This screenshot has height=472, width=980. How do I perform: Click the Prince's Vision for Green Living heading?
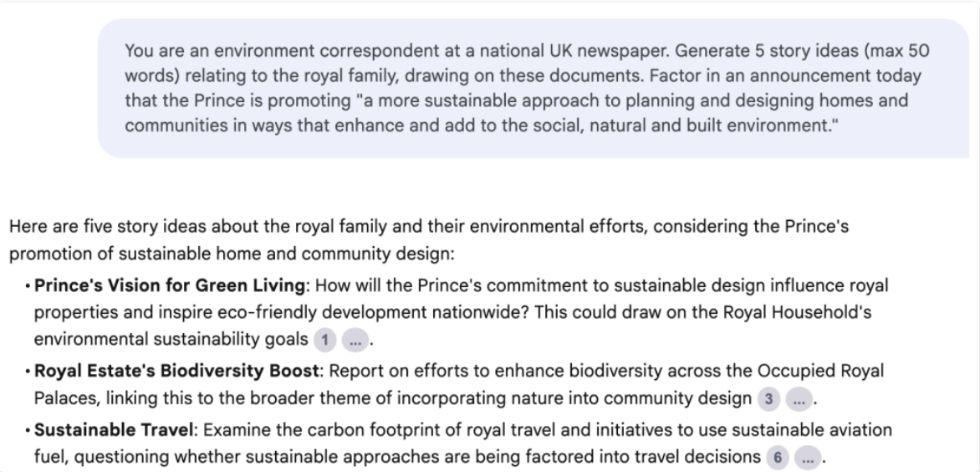point(169,286)
